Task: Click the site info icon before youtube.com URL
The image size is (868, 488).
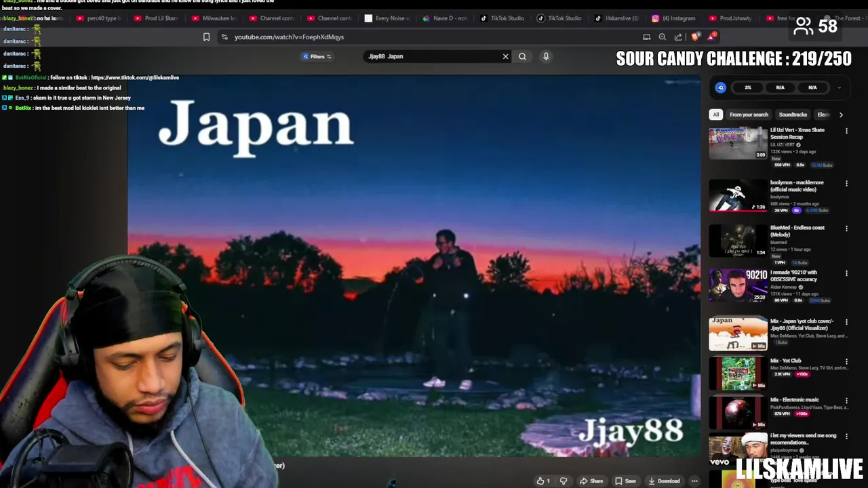Action: point(224,37)
